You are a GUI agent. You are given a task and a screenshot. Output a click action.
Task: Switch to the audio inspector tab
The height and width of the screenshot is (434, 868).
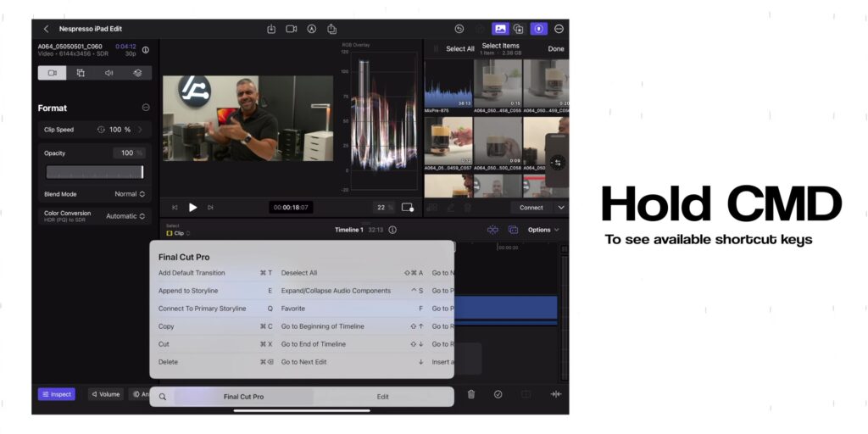109,73
